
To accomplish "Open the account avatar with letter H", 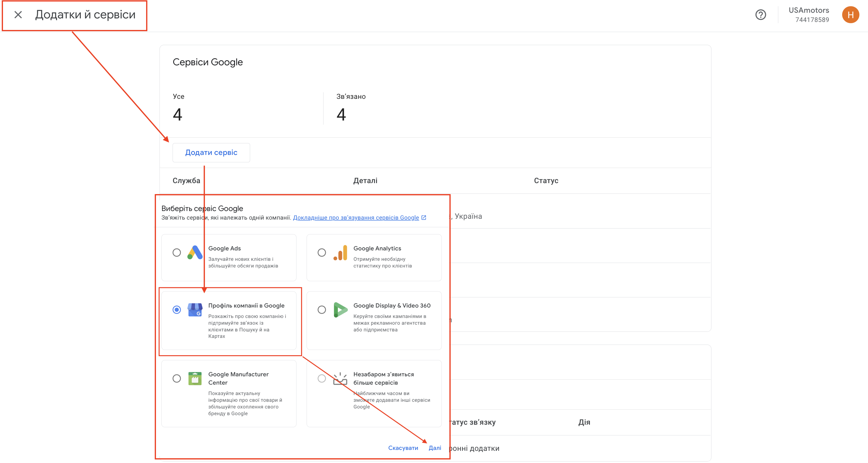I will (x=850, y=15).
